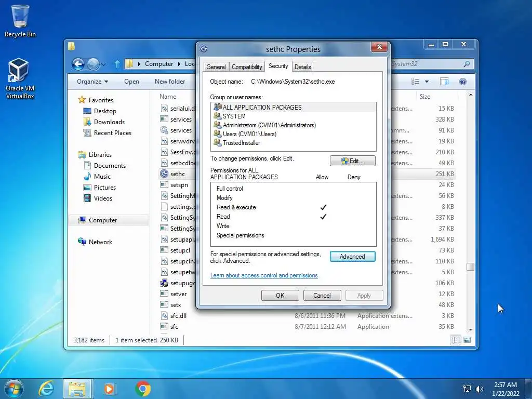
Task: Close the sethc Properties dialog
Action: tap(379, 47)
